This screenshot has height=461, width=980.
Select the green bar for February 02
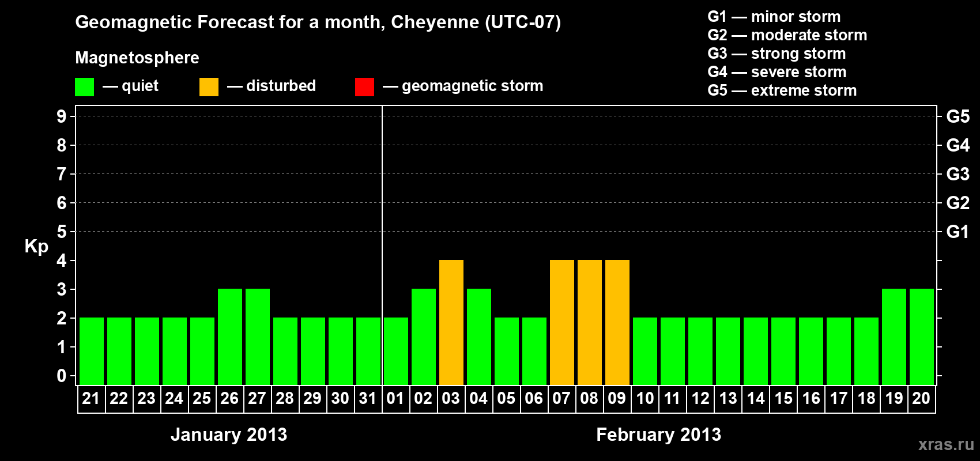coord(424,337)
